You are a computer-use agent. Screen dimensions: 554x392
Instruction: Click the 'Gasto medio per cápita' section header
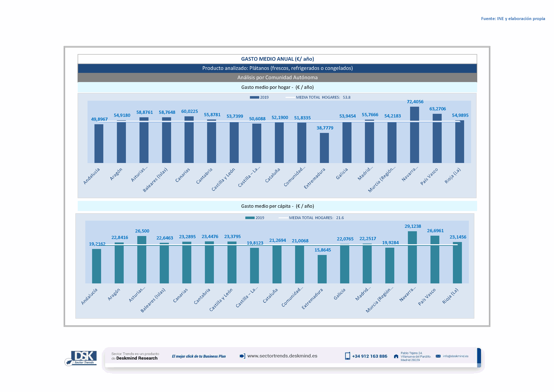coord(277,206)
